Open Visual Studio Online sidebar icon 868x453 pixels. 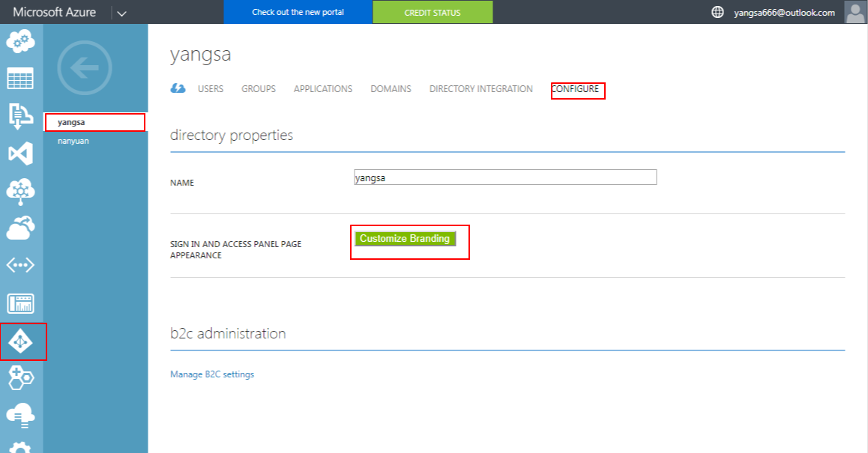[20, 153]
